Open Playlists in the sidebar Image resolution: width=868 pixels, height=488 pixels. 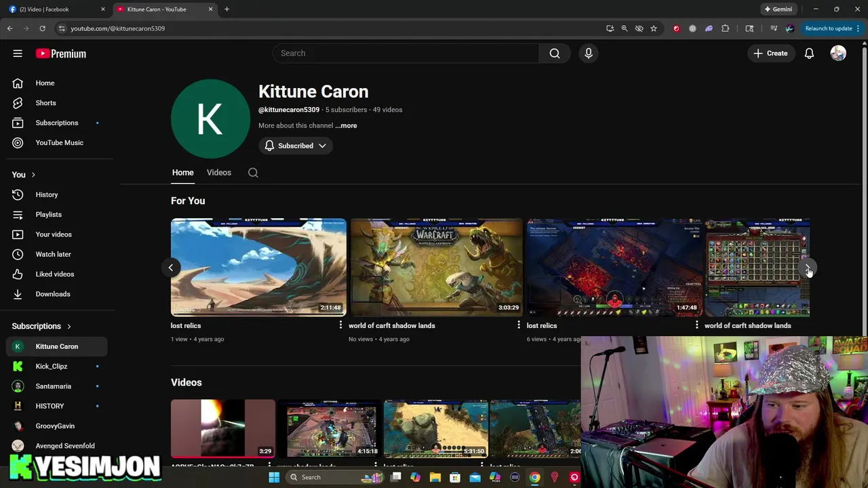tap(57, 214)
